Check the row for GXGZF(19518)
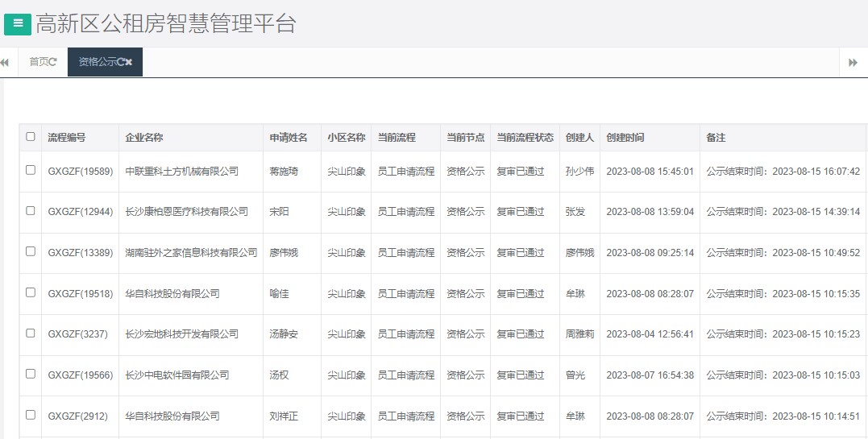The width and height of the screenshot is (868, 439). point(31,292)
